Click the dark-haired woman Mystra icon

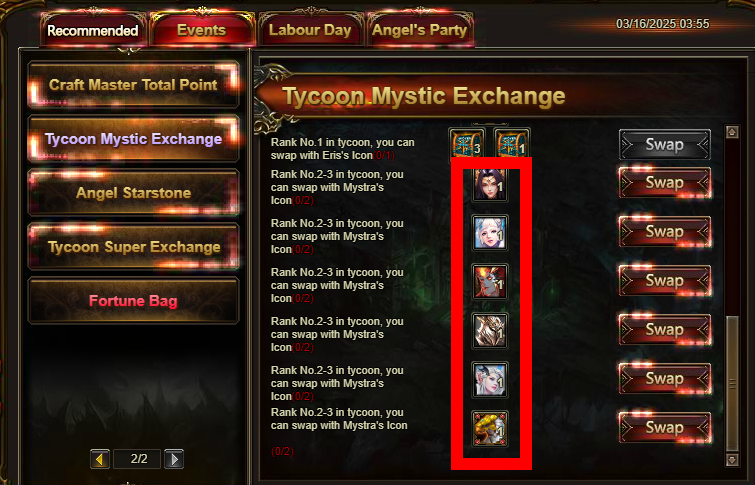489,184
